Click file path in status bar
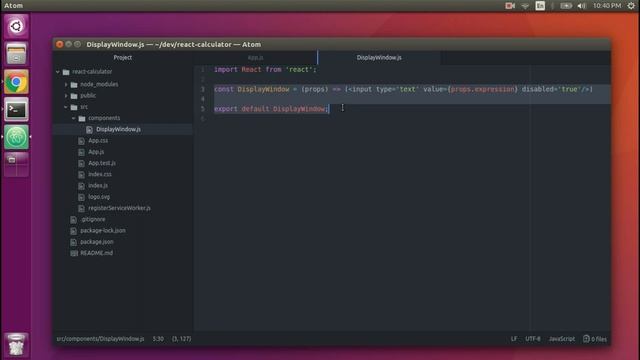The height and width of the screenshot is (360, 640). pos(100,339)
